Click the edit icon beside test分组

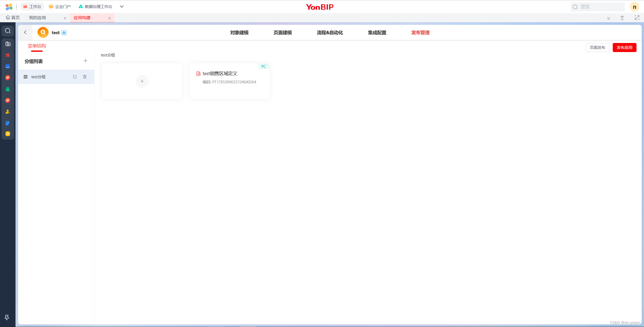75,77
